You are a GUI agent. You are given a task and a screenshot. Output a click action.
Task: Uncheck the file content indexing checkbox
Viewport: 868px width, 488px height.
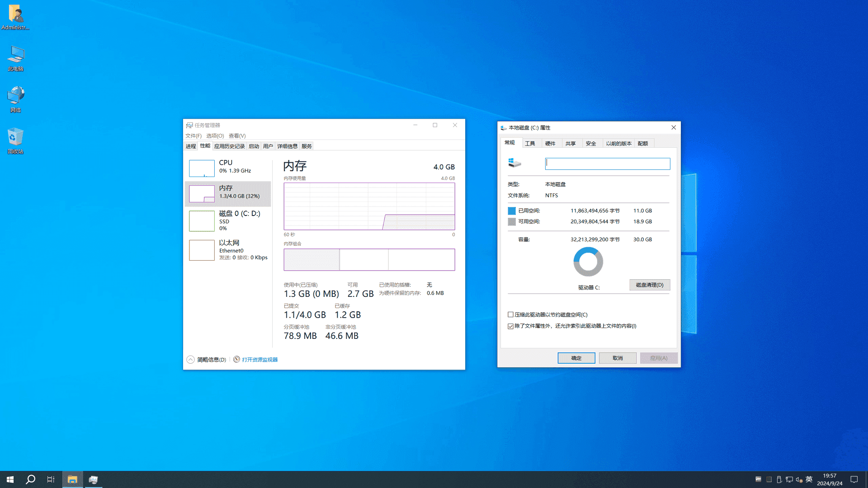click(x=510, y=326)
